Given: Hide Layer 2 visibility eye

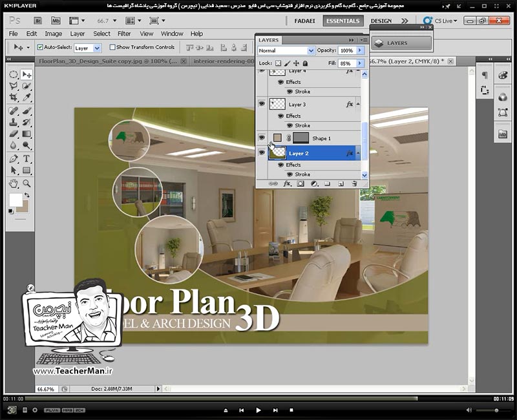Looking at the screenshot, I should tap(262, 152).
